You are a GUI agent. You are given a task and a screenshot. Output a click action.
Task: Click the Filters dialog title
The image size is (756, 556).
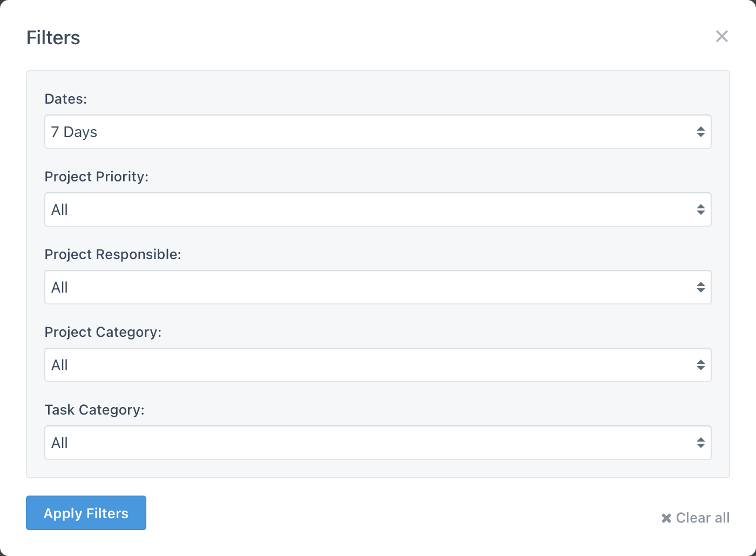click(x=53, y=37)
